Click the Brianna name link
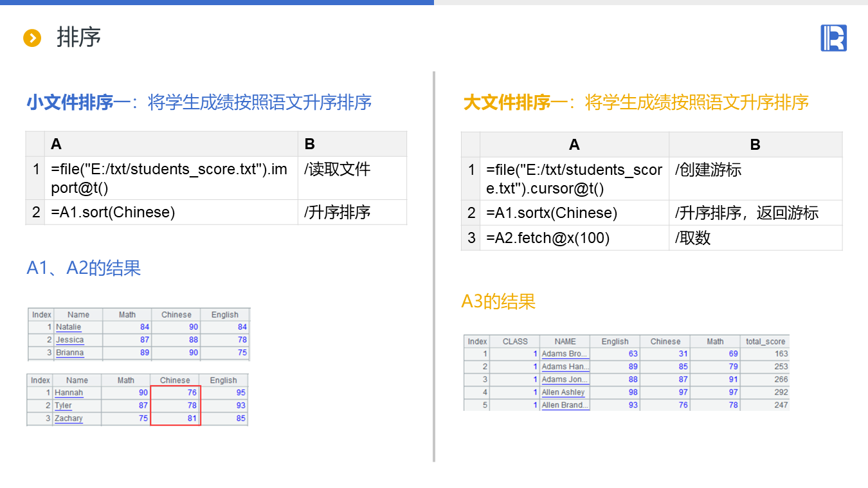 coord(69,353)
